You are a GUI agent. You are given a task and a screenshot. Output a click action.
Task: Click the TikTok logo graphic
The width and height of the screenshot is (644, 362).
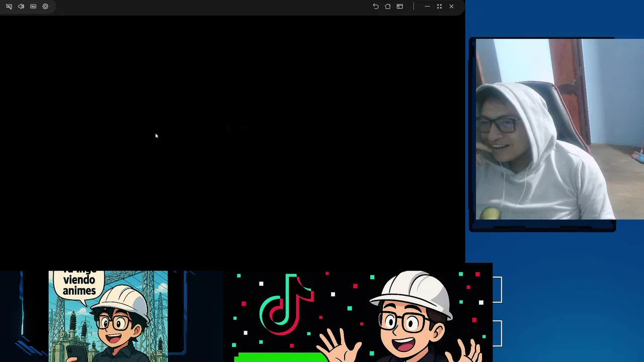[x=286, y=305]
